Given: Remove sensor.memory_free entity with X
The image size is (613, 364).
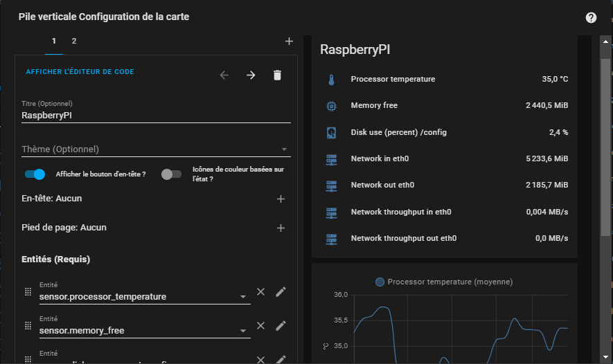Looking at the screenshot, I should point(260,326).
